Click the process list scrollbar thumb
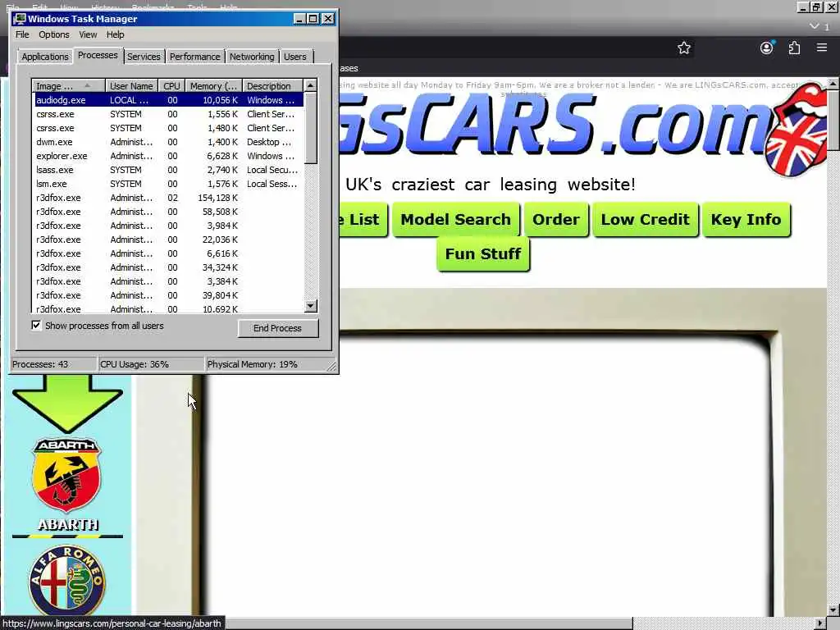 [311, 127]
